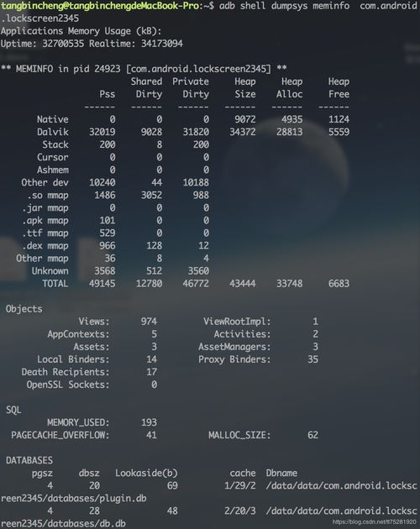Image resolution: width=420 pixels, height=529 pixels.
Task: Select the Shared Dirty column header
Action: [146, 87]
